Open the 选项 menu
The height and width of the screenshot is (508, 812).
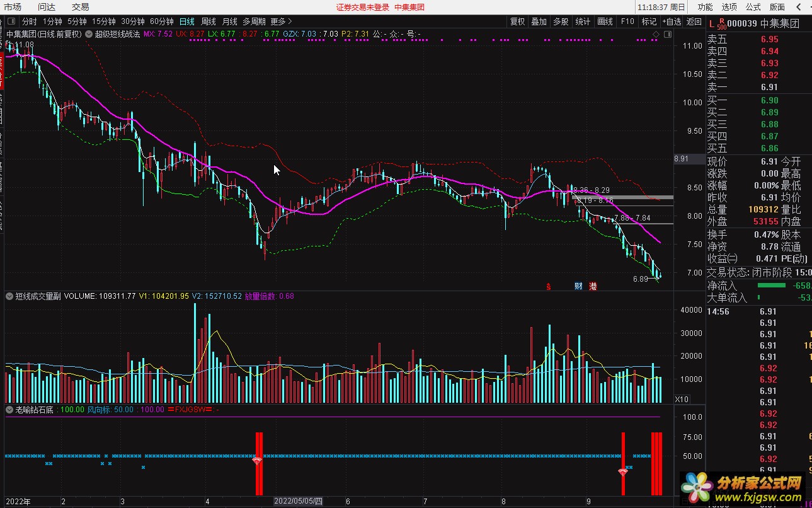point(729,7)
